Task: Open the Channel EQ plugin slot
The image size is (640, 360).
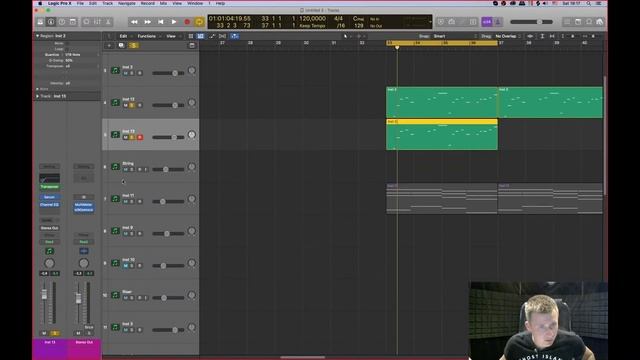Action: (x=49, y=204)
